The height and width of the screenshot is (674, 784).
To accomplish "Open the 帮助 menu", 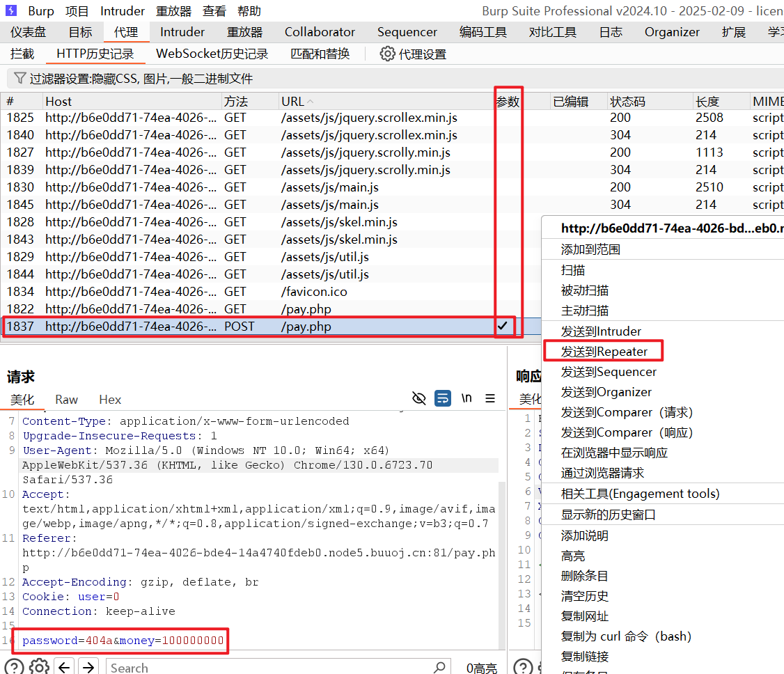I will click(x=249, y=11).
